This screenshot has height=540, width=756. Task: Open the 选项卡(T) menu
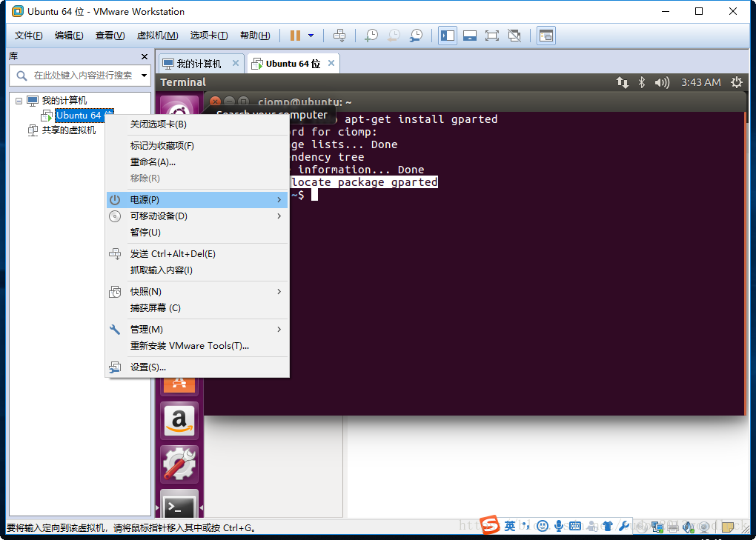point(209,35)
